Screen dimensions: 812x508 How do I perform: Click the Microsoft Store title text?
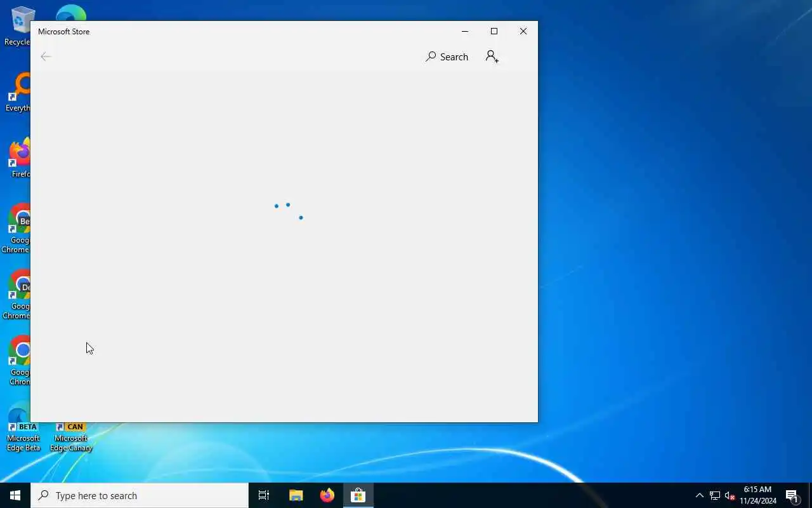pos(63,32)
